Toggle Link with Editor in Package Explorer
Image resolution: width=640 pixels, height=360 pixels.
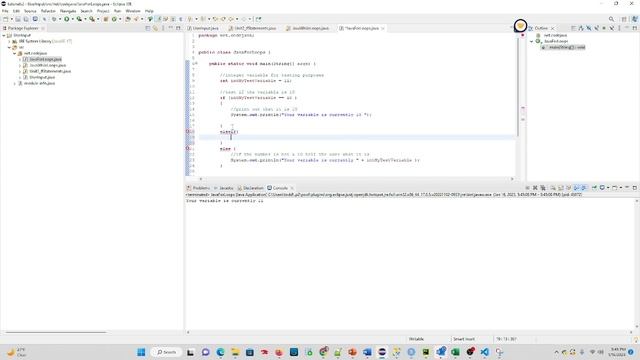155,28
